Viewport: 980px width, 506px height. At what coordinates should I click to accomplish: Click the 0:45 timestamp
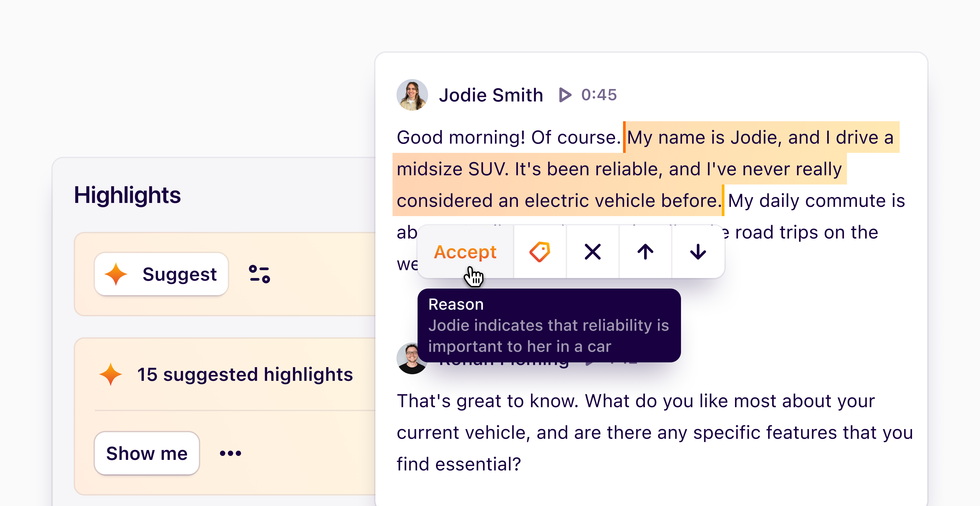click(x=599, y=95)
